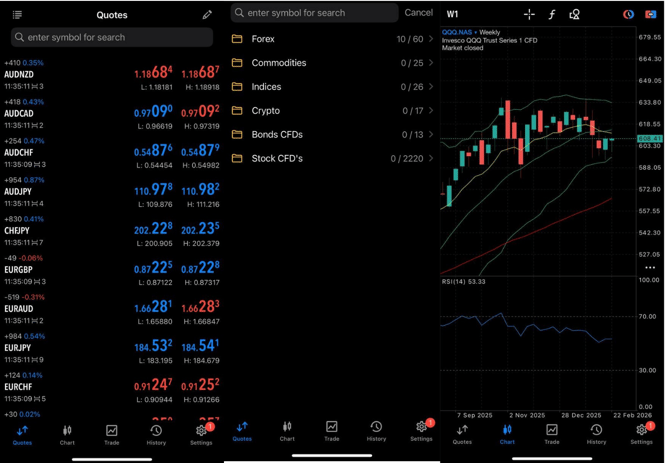Open Chart tab in left screen bar
The width and height of the screenshot is (667, 463).
tap(67, 435)
